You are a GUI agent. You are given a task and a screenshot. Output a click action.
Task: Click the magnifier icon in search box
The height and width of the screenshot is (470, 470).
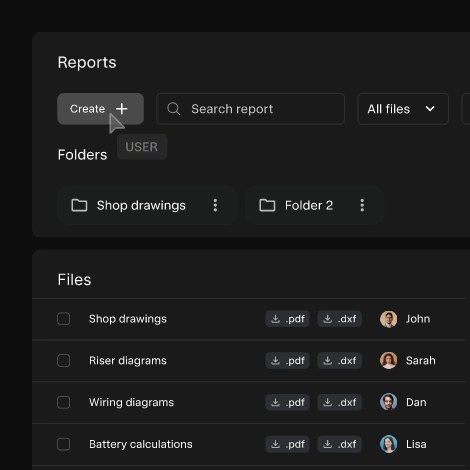[x=174, y=109]
